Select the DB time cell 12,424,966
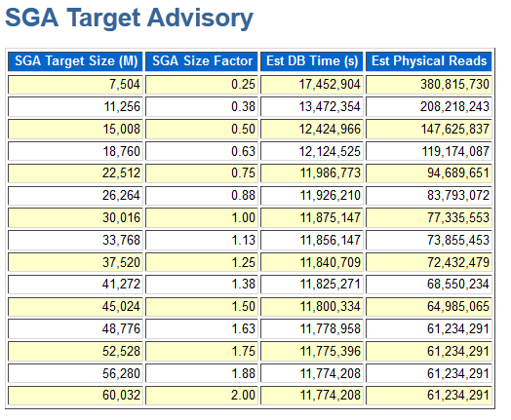Screen dimensions: 511x420 click(311, 130)
